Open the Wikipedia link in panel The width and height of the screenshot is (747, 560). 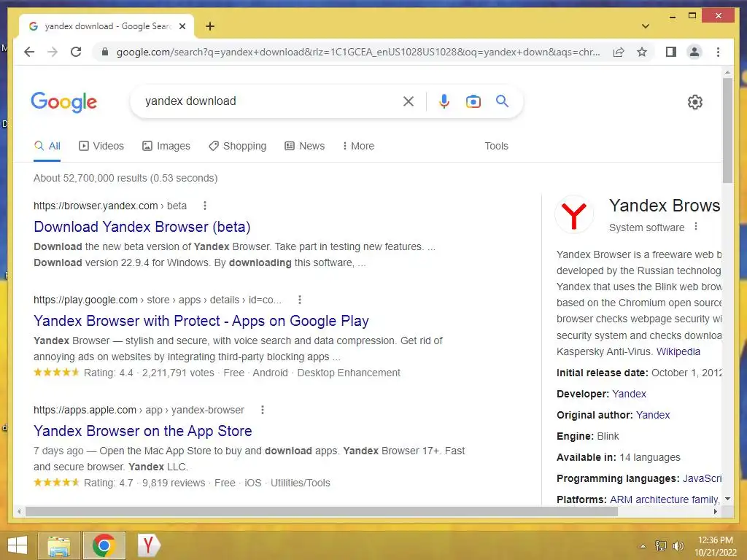pyautogui.click(x=678, y=351)
